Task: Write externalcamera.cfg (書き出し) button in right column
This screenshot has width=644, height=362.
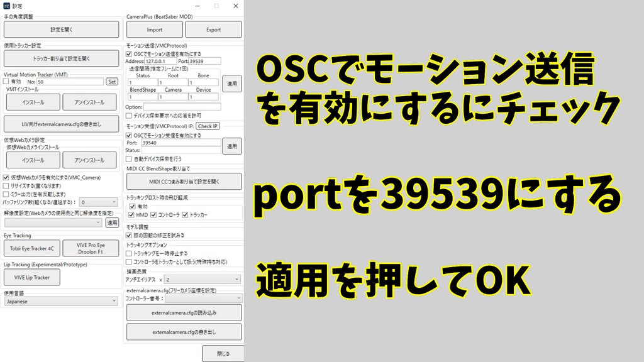Action: pos(184,332)
